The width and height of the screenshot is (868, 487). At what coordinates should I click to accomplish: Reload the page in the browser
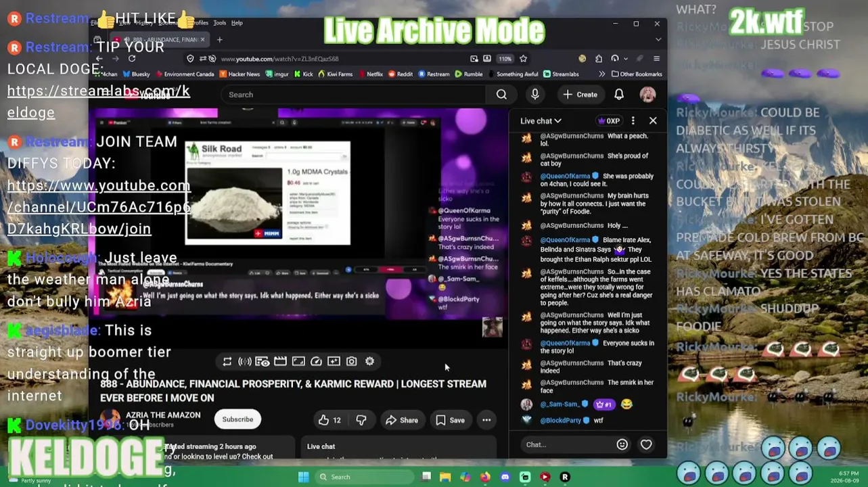click(132, 59)
